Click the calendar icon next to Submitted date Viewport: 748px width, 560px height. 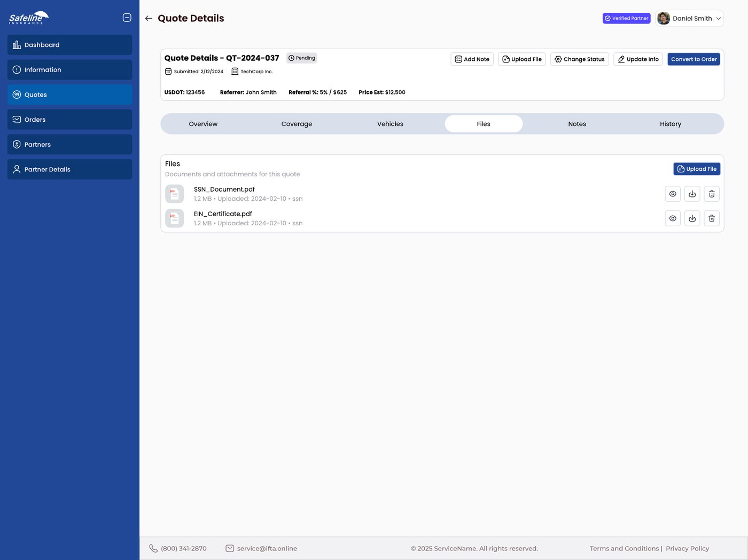tap(168, 72)
